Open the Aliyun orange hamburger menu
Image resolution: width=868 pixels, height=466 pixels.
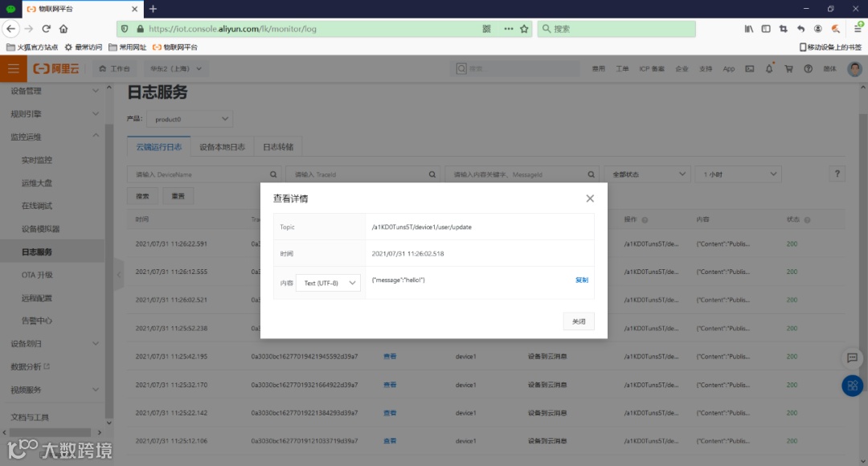coord(14,68)
